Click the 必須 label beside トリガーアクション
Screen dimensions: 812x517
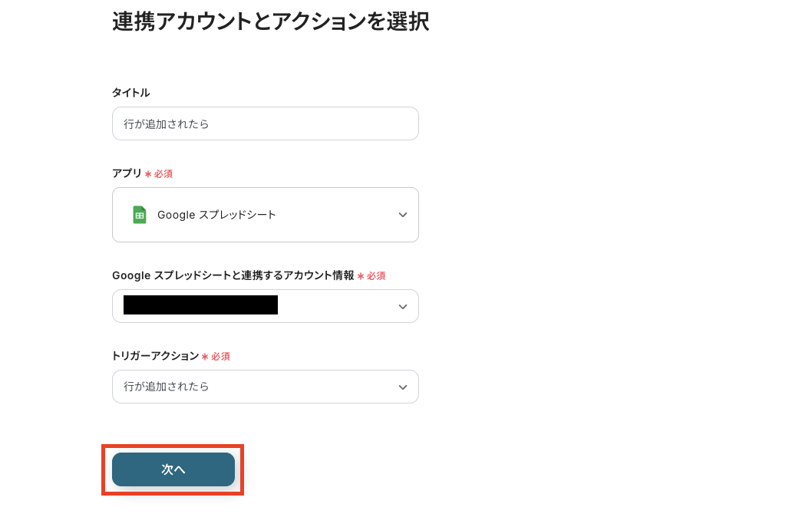220,356
